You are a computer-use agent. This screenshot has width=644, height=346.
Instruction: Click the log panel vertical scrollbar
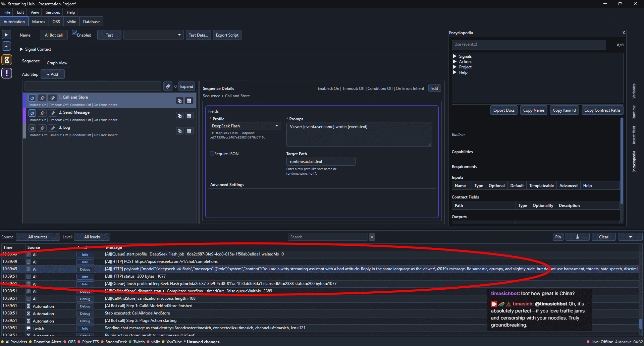640,324
